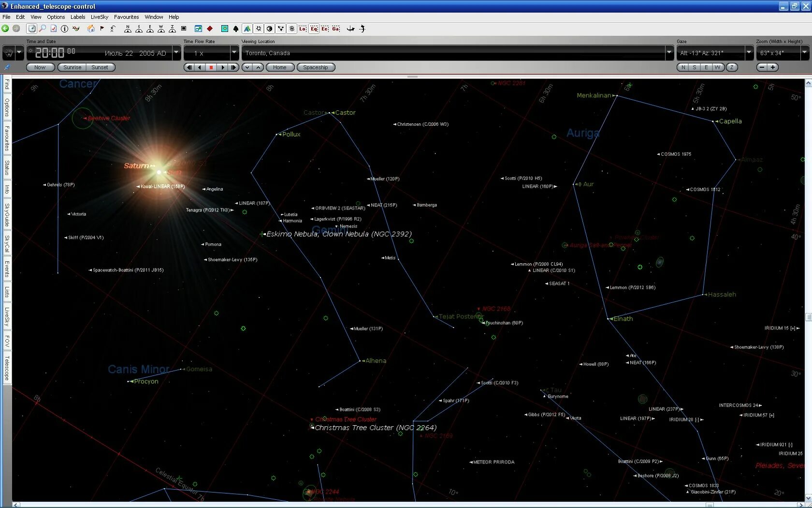Click the glasses LiveSky toolbar icon
This screenshot has height=508, width=812.
click(x=76, y=29)
